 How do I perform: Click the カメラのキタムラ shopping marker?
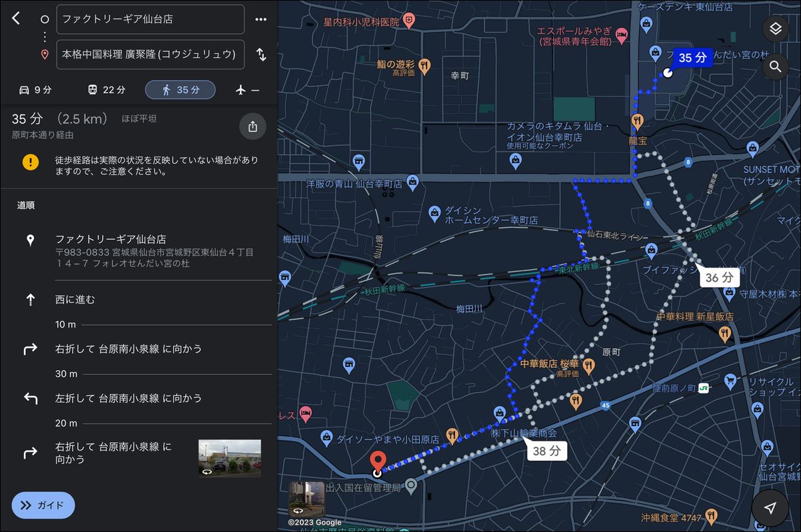[x=515, y=160]
